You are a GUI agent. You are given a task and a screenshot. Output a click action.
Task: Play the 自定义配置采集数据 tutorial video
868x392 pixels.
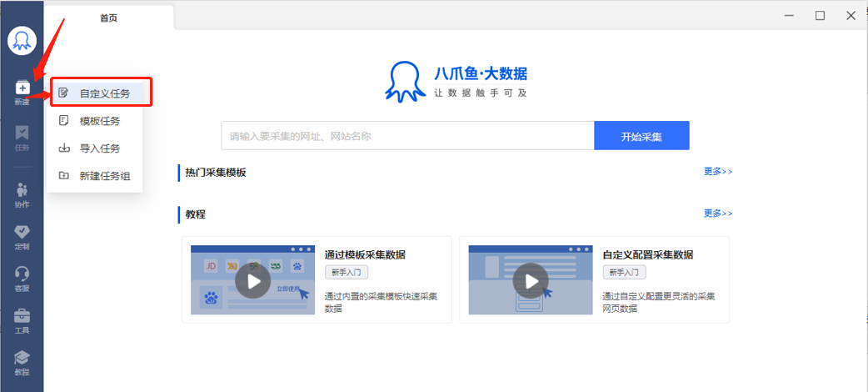click(x=531, y=280)
